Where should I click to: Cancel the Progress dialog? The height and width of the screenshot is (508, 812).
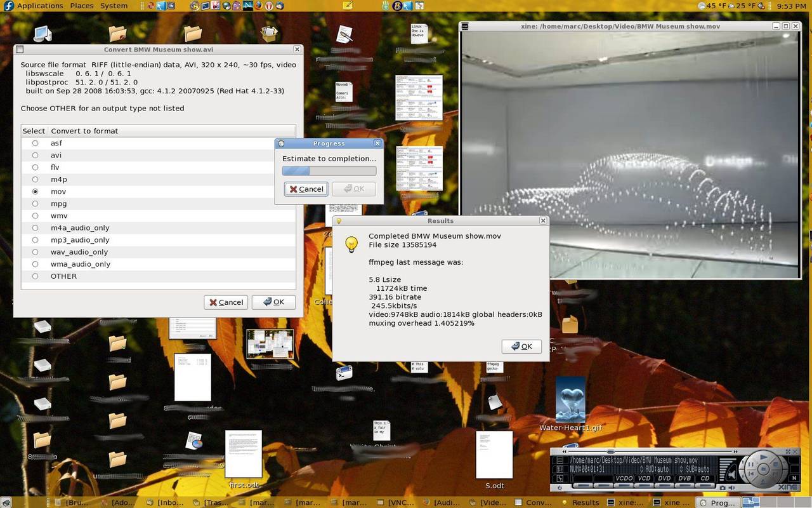[x=306, y=189]
